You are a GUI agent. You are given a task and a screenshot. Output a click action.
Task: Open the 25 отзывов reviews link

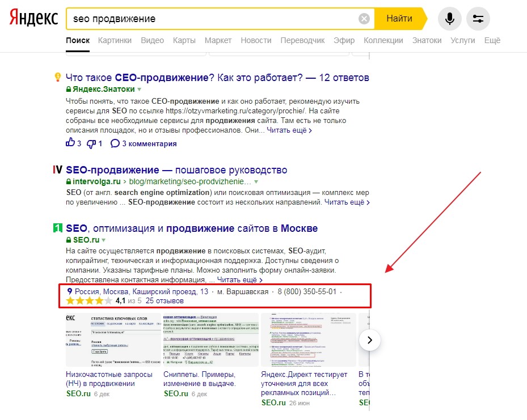pos(165,301)
